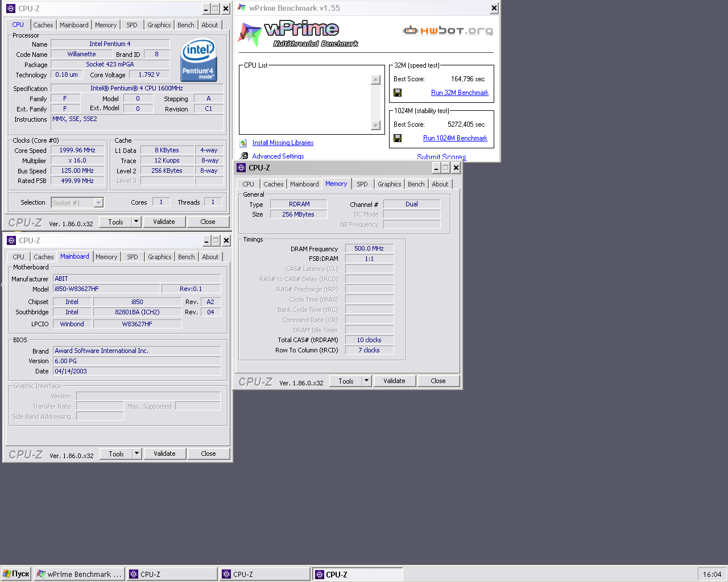Click the memory Type value RDRAM
Image resolution: width=728 pixels, height=582 pixels.
click(x=299, y=204)
